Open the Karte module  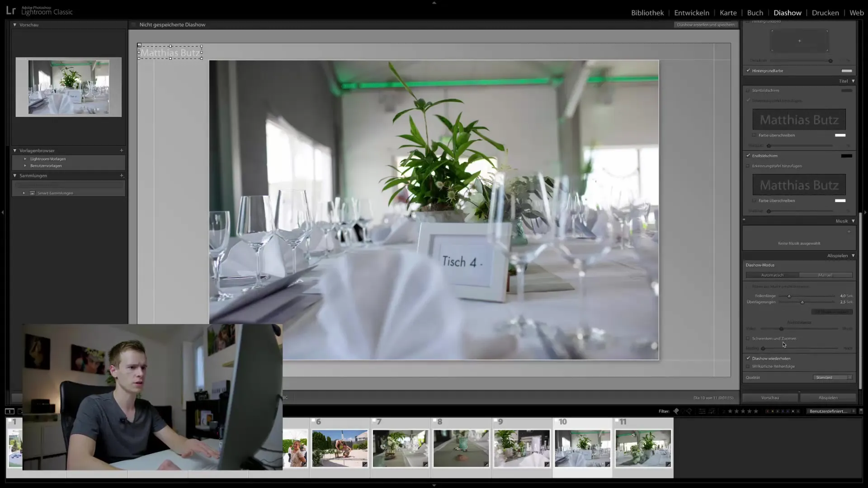pyautogui.click(x=728, y=13)
